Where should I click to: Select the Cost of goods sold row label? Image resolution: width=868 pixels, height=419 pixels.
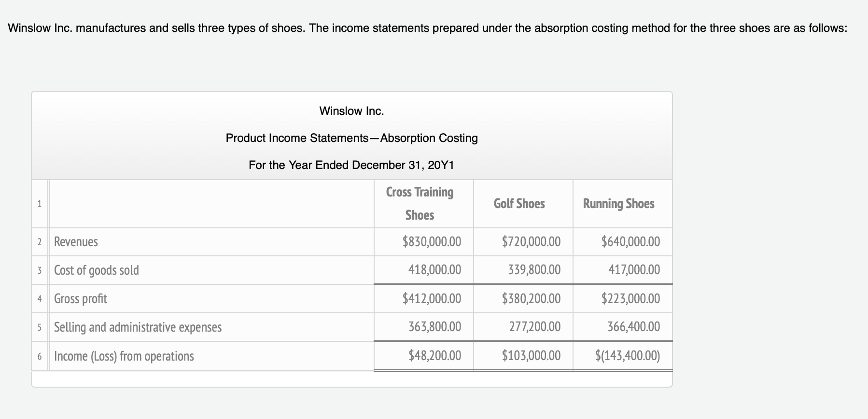tap(97, 270)
